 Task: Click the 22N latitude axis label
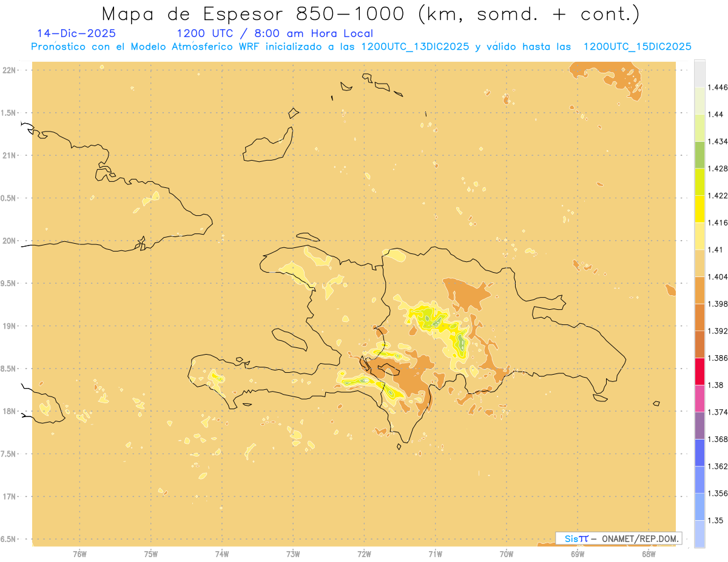tap(10, 70)
